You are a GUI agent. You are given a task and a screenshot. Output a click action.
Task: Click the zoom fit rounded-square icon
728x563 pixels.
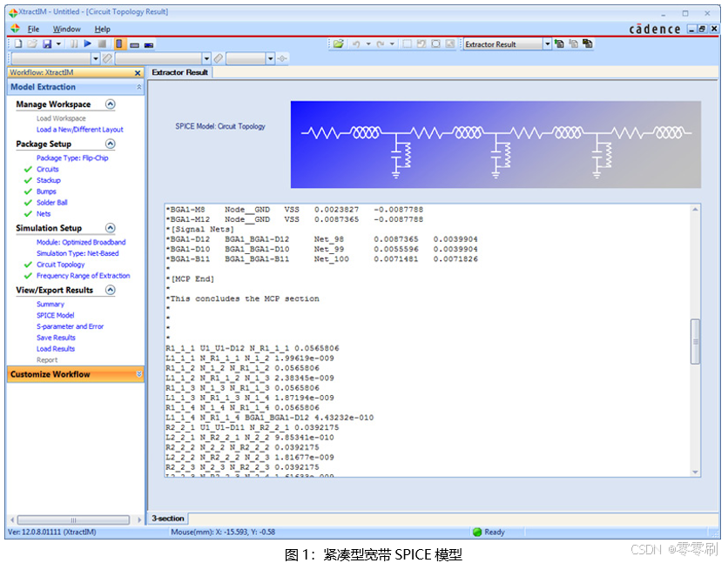435,44
